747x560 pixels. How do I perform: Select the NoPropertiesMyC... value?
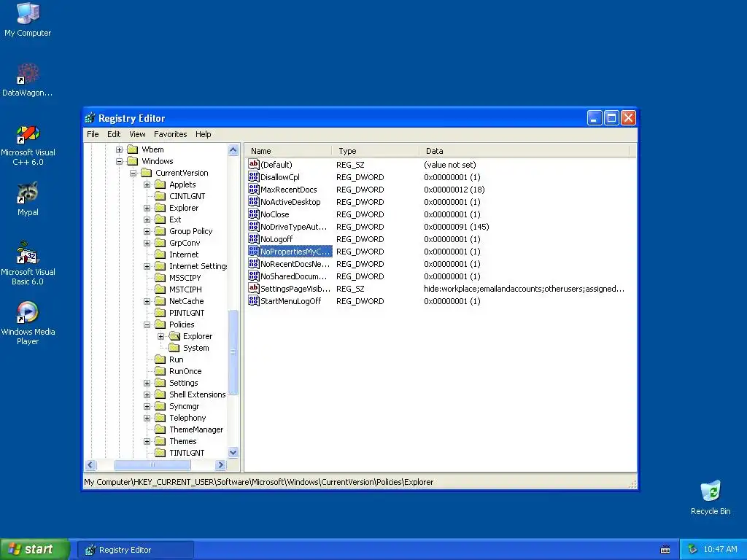click(x=295, y=252)
